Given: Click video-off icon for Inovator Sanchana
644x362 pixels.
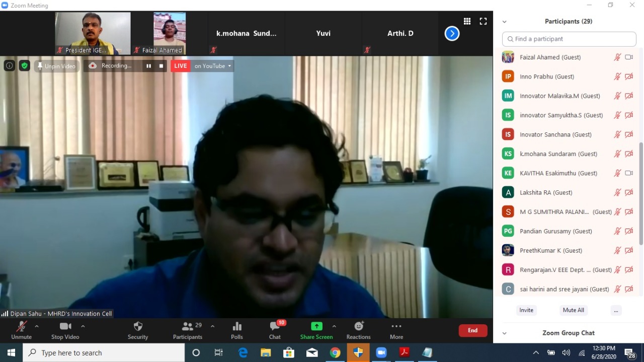Looking at the screenshot, I should [629, 134].
